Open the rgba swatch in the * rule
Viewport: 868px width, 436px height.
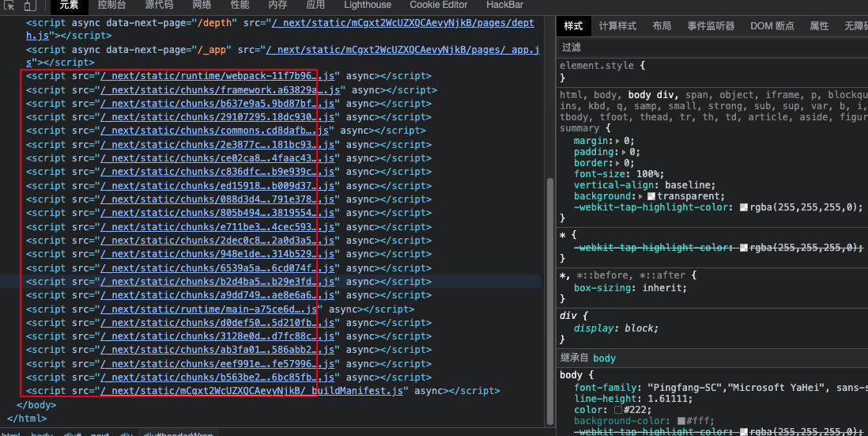(x=744, y=248)
